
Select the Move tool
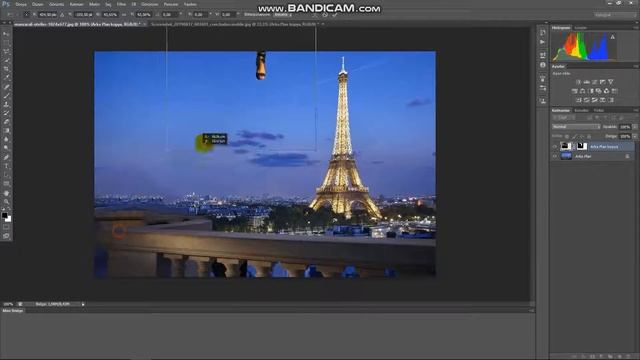6,34
